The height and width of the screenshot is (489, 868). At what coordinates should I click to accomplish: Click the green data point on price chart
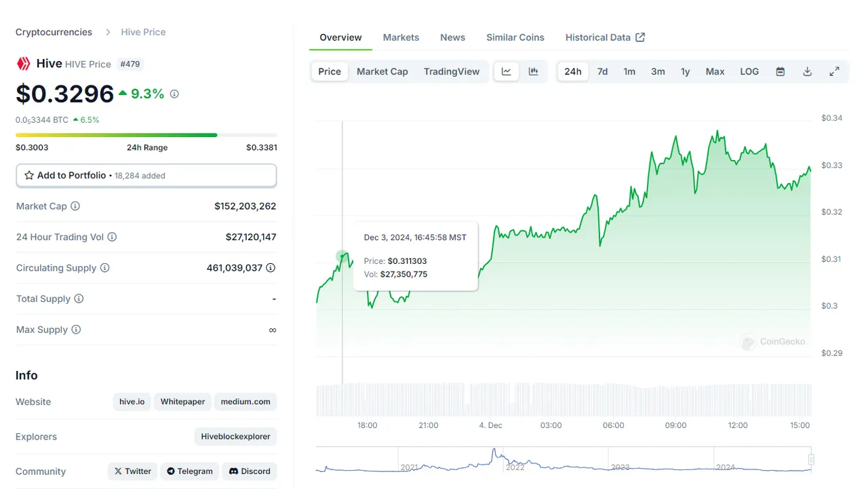[x=342, y=256]
